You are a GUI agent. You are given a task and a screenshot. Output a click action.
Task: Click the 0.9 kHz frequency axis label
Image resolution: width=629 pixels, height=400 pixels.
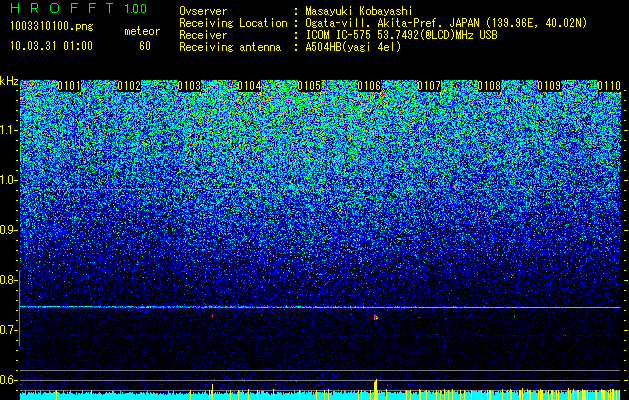tap(7, 230)
